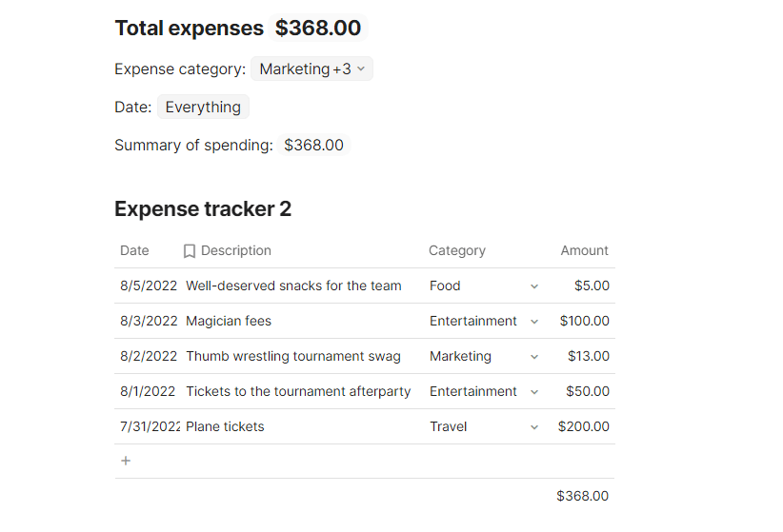Select the Amount column header

click(584, 250)
